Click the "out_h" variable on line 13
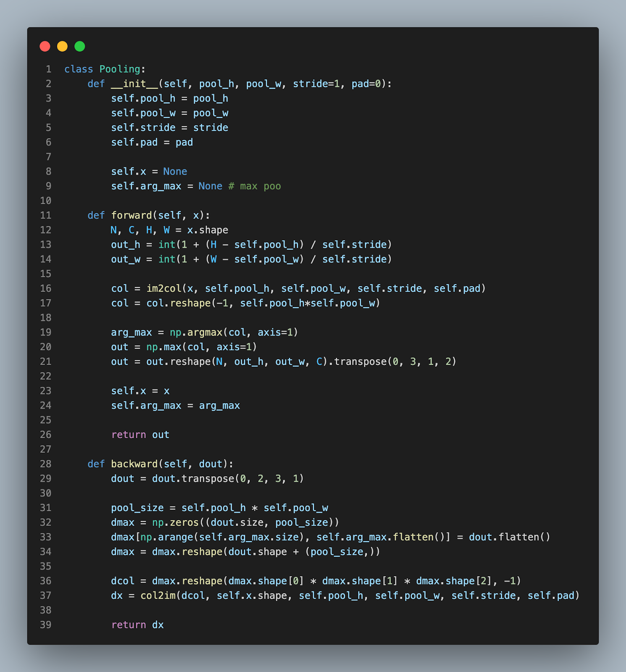Screen dimensions: 626x672 pos(126,245)
